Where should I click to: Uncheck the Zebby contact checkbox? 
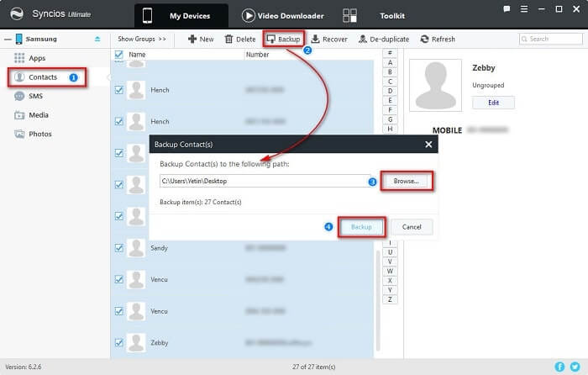click(119, 343)
